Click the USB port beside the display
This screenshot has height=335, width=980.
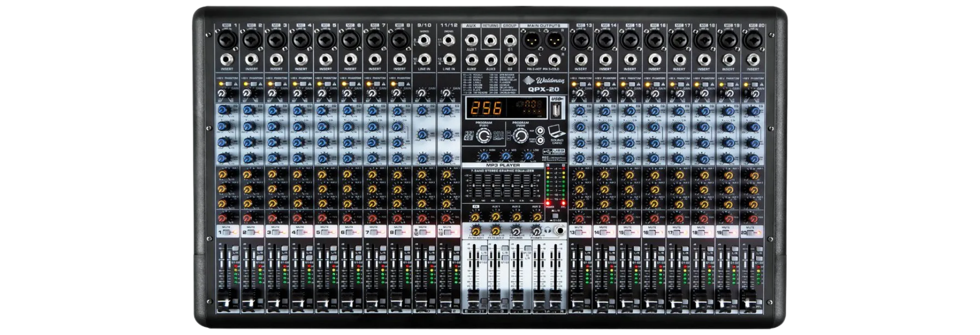[556, 109]
